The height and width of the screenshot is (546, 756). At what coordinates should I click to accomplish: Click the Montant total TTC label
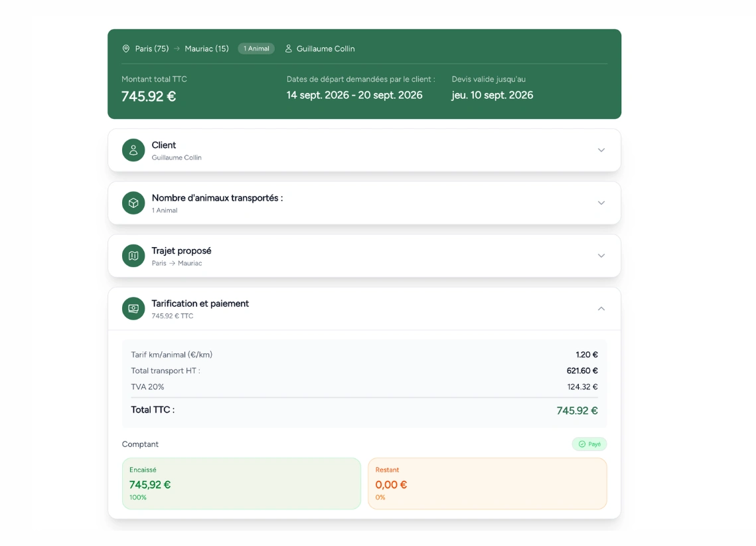click(x=154, y=79)
